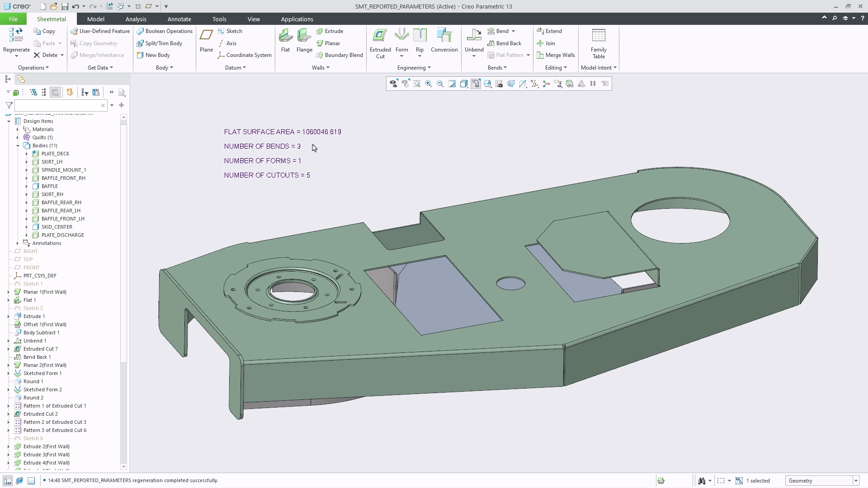
Task: Open the File menu
Action: pyautogui.click(x=13, y=19)
